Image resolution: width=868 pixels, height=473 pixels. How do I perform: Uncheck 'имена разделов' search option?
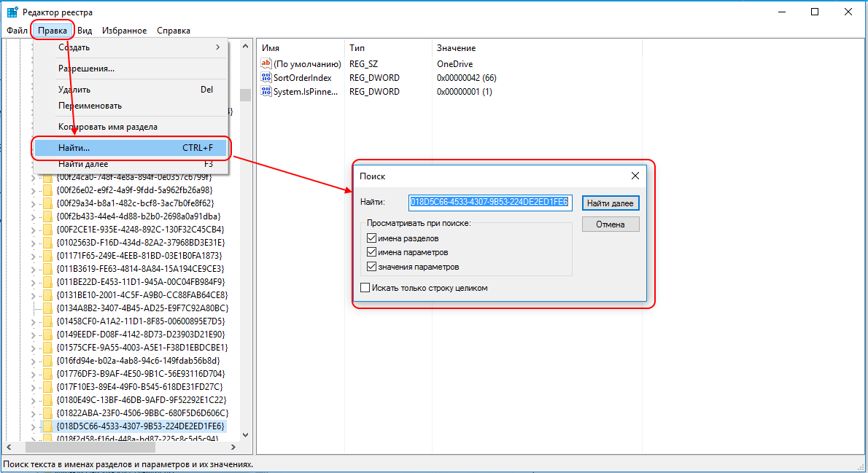(x=371, y=238)
